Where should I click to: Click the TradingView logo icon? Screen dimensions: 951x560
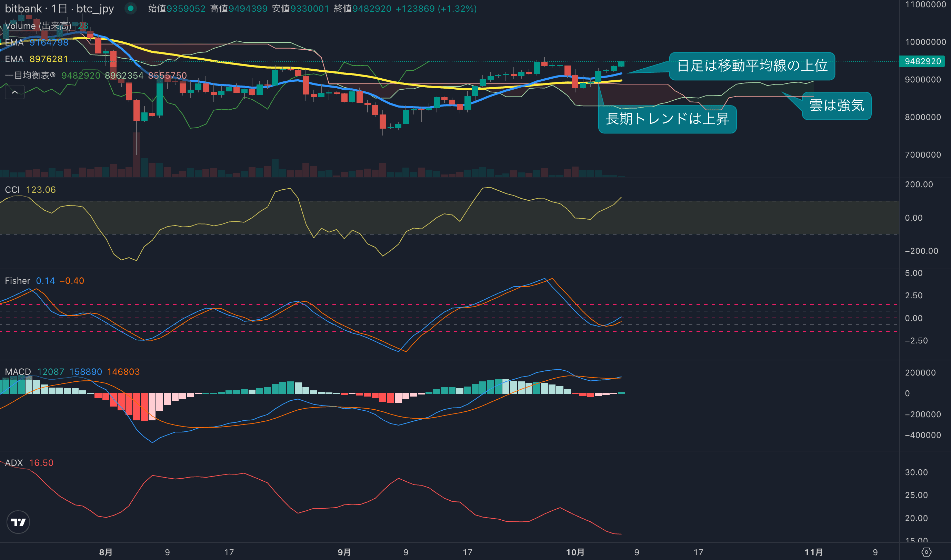pyautogui.click(x=18, y=522)
